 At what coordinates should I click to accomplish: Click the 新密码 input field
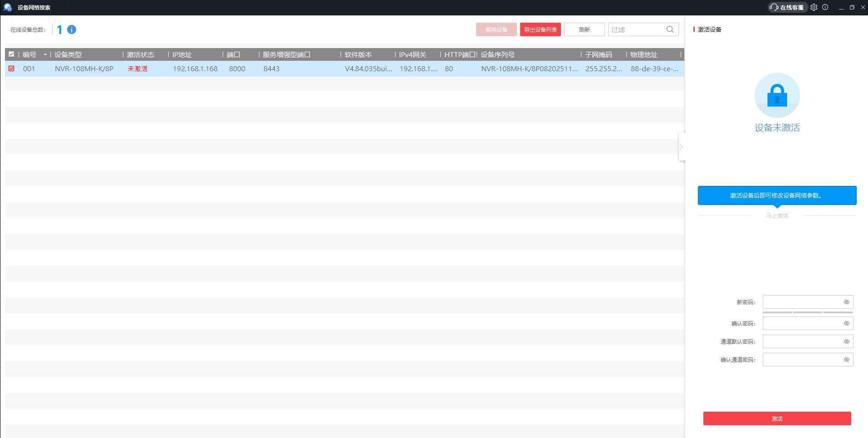(x=802, y=302)
